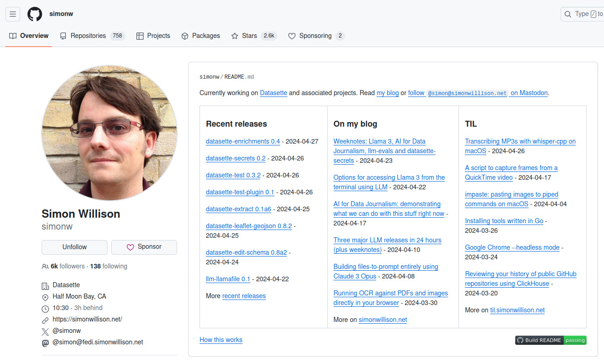Open 'Options for accessing Llama 3' post

389,182
